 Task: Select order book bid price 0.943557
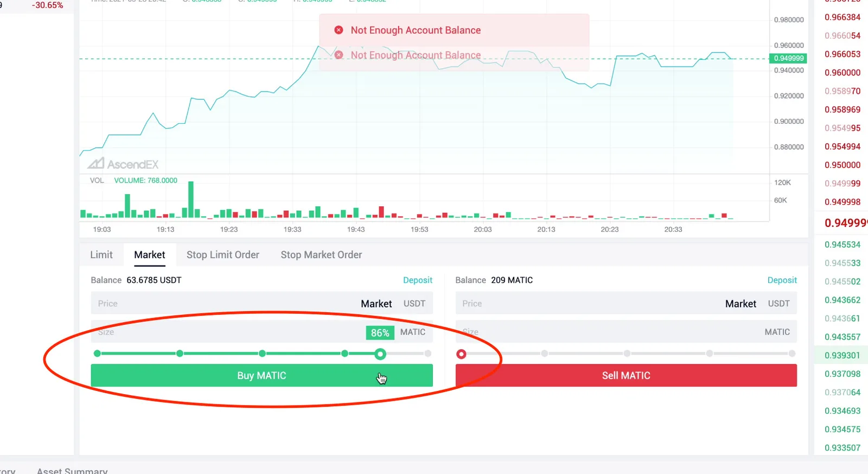pyautogui.click(x=843, y=337)
